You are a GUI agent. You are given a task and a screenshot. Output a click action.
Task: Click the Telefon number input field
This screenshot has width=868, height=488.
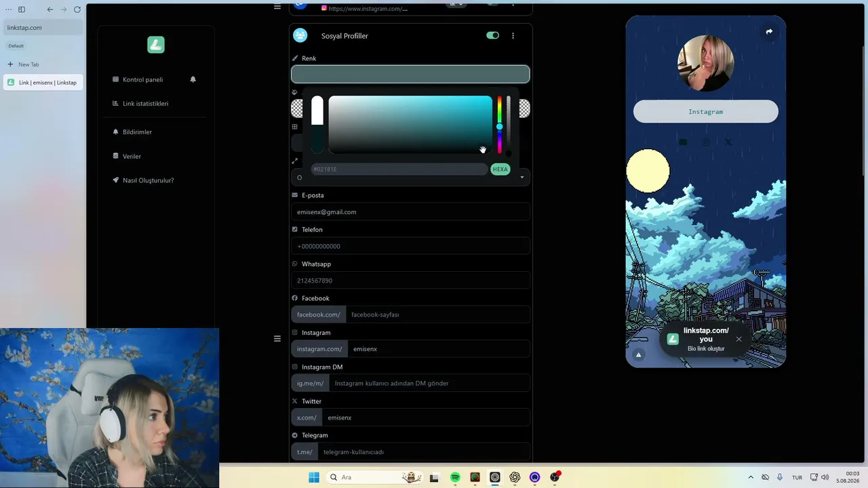point(410,246)
